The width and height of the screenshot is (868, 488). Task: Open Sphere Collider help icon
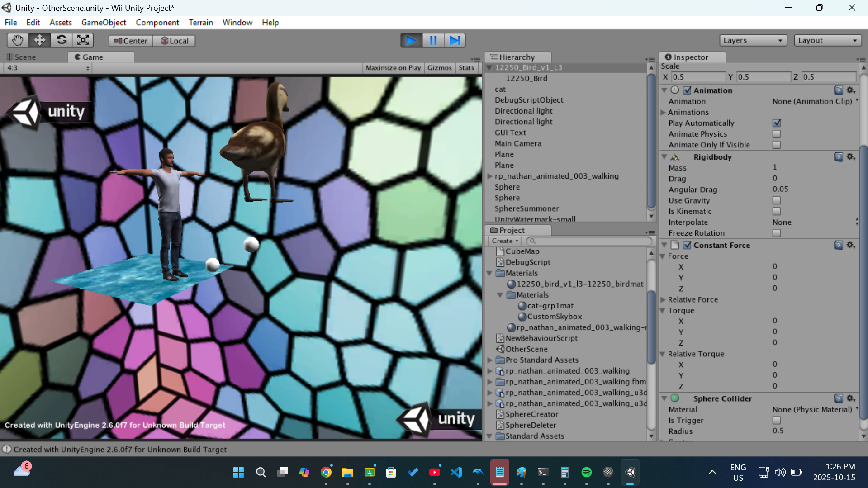(838, 398)
